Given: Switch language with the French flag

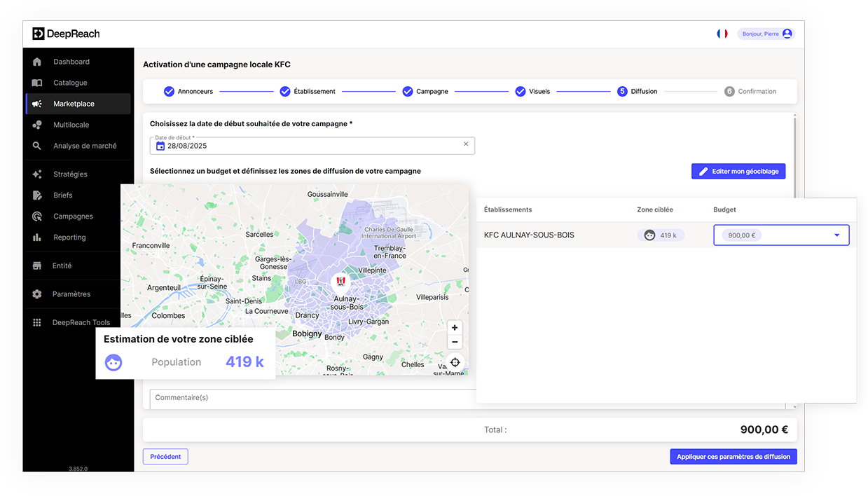Looking at the screenshot, I should 722,34.
